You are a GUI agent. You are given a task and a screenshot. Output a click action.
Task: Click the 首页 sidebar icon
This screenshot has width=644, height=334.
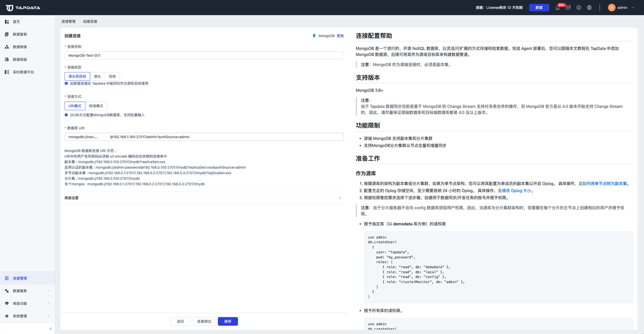point(7,22)
